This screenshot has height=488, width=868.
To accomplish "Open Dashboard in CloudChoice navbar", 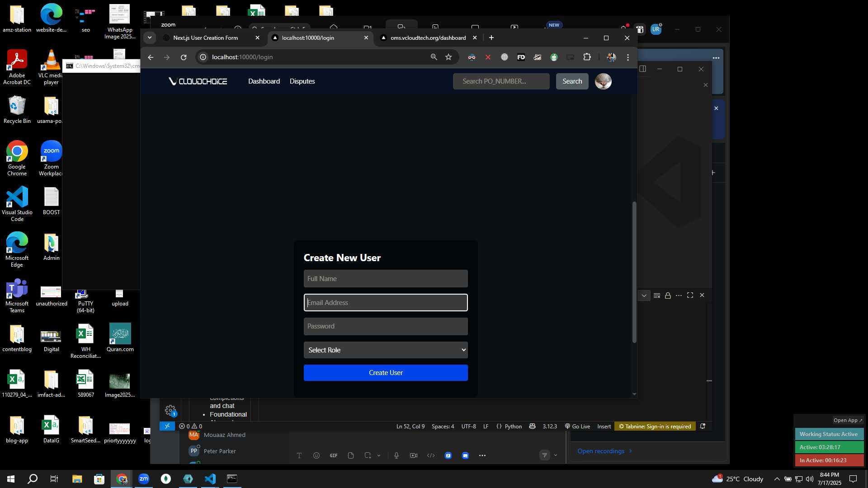I will pos(264,81).
